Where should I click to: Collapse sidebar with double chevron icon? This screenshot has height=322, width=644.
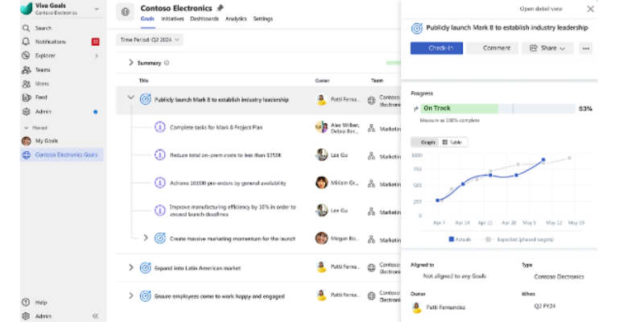click(95, 316)
